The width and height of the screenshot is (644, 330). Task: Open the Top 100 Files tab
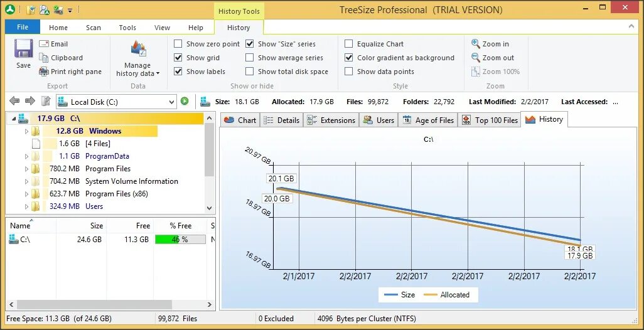(x=490, y=120)
